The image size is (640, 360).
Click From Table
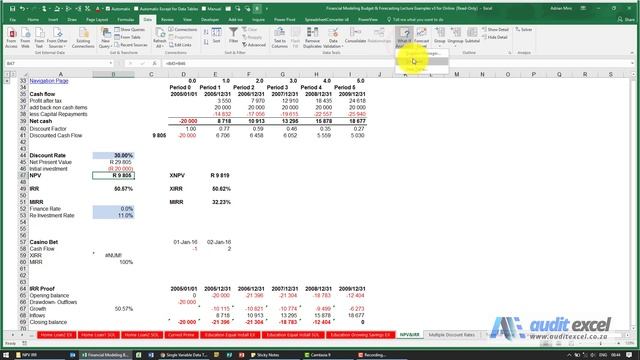coord(127,37)
